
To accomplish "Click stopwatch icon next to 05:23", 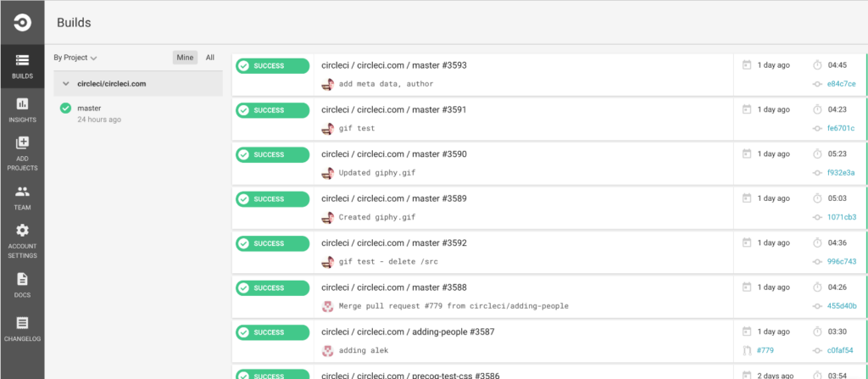I will point(818,154).
